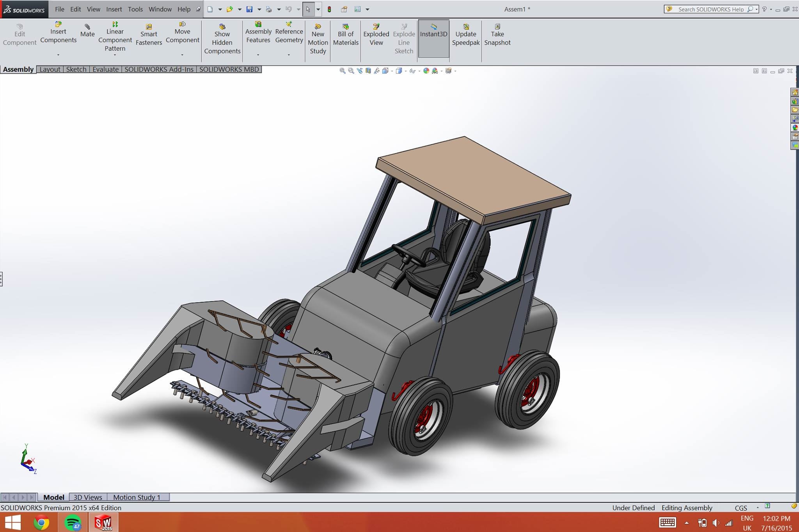Toggle the Select arrow cursor tool
Screen dimensions: 799x532
308,9
